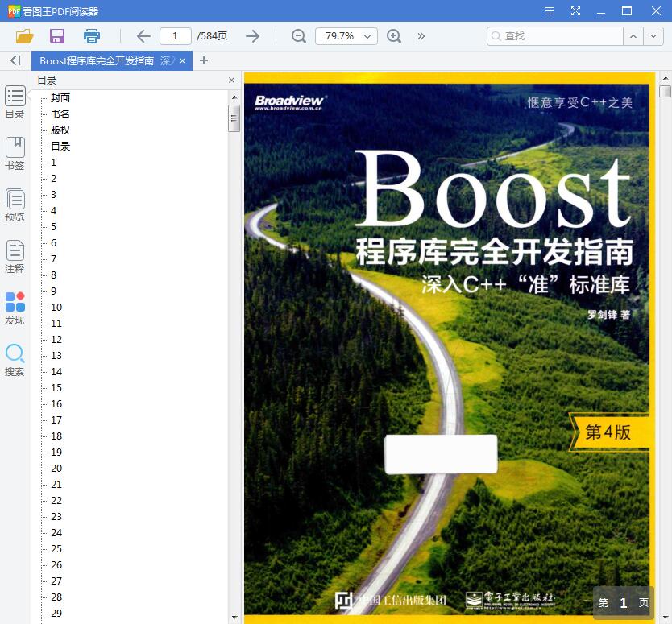Find next match with the down arrow
672x624 pixels.
tap(653, 36)
